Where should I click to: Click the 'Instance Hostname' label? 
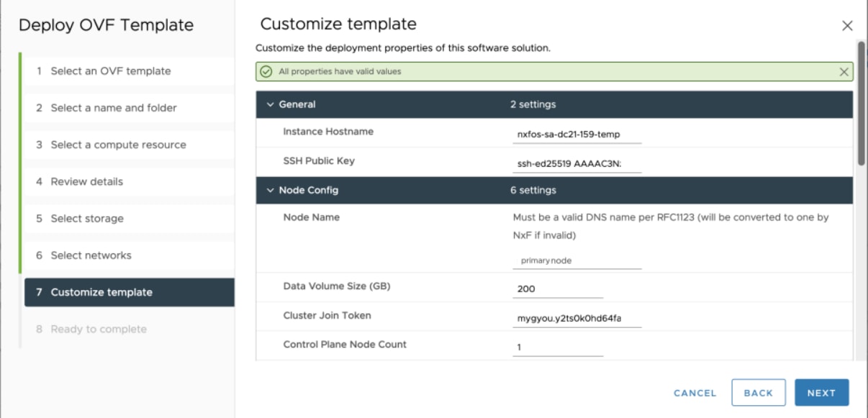pyautogui.click(x=328, y=132)
